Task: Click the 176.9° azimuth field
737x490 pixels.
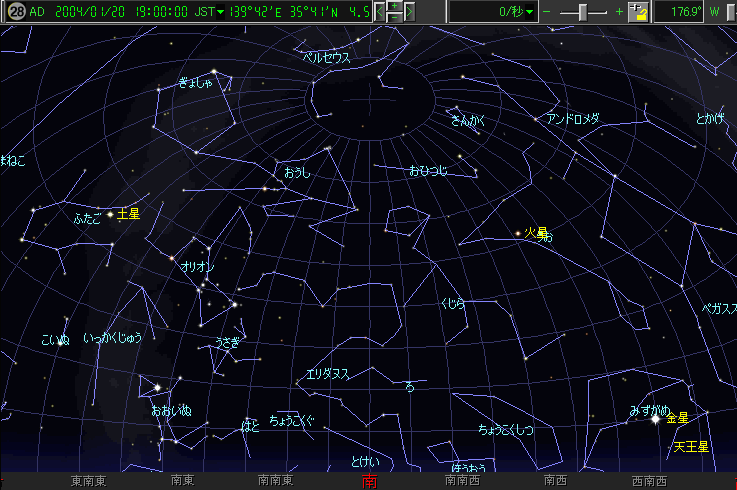Action: pyautogui.click(x=685, y=12)
